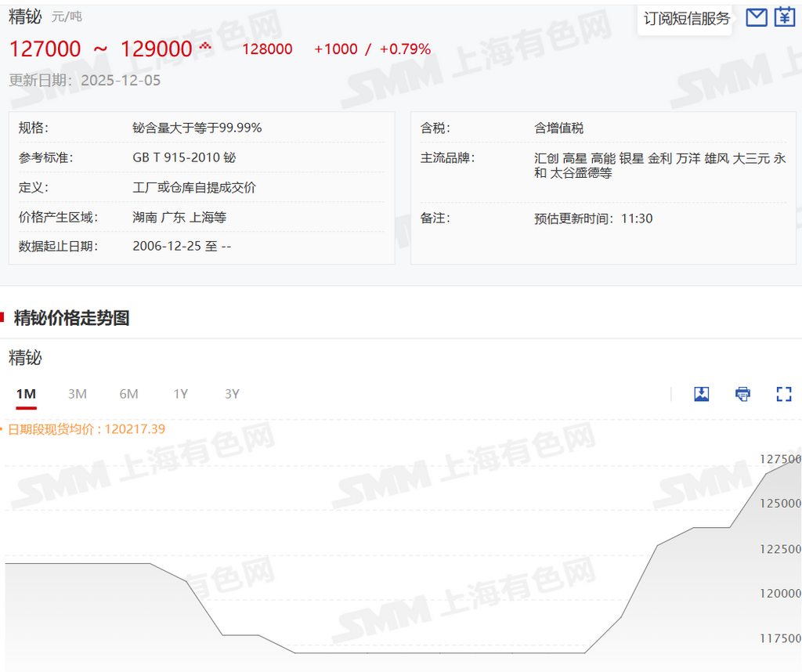The image size is (802, 672).
Task: Switch to the 3Y chart range
Action: pyautogui.click(x=232, y=394)
